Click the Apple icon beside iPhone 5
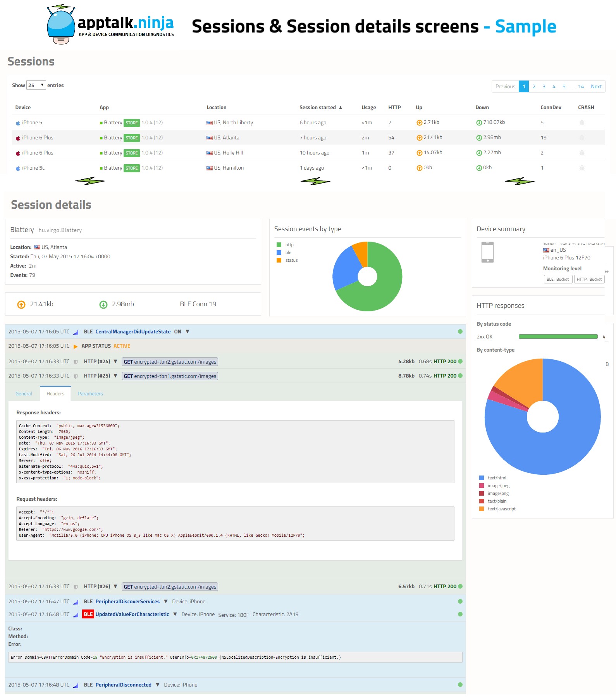The width and height of the screenshot is (616, 697). click(18, 123)
